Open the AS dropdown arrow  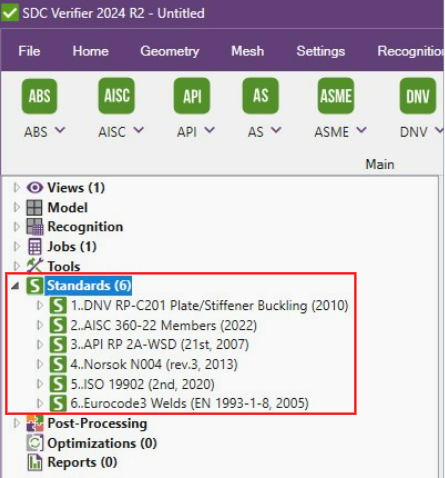click(x=276, y=130)
